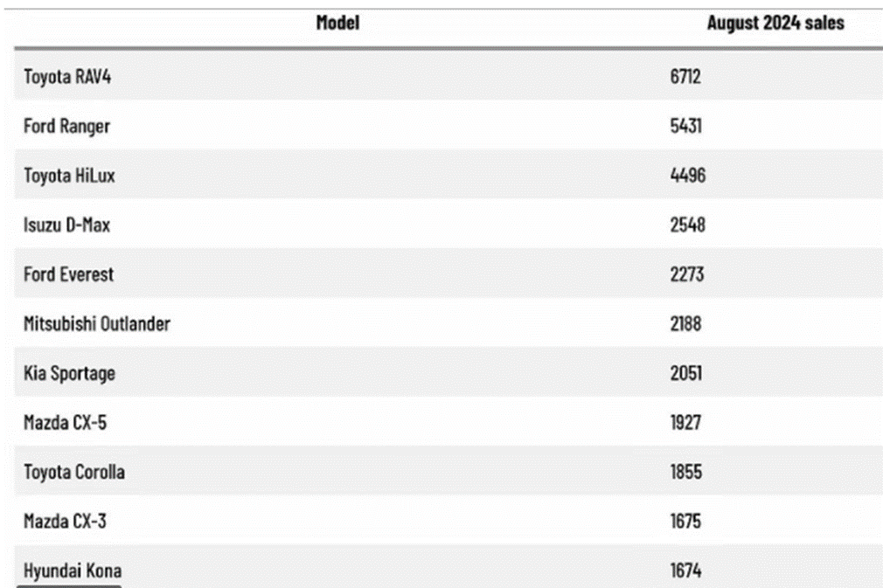Select the Toyota RAV4 model cell
Image resolution: width=883 pixels, height=588 pixels.
(67, 77)
